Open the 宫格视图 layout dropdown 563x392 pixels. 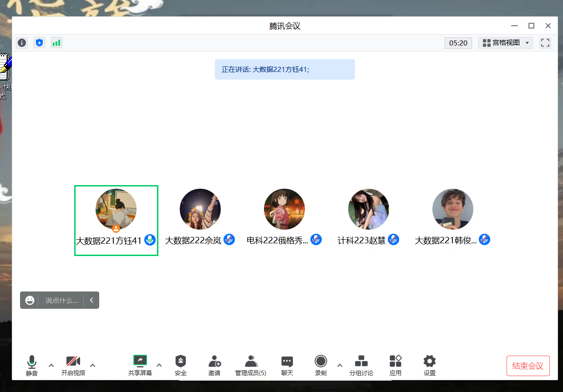(505, 43)
